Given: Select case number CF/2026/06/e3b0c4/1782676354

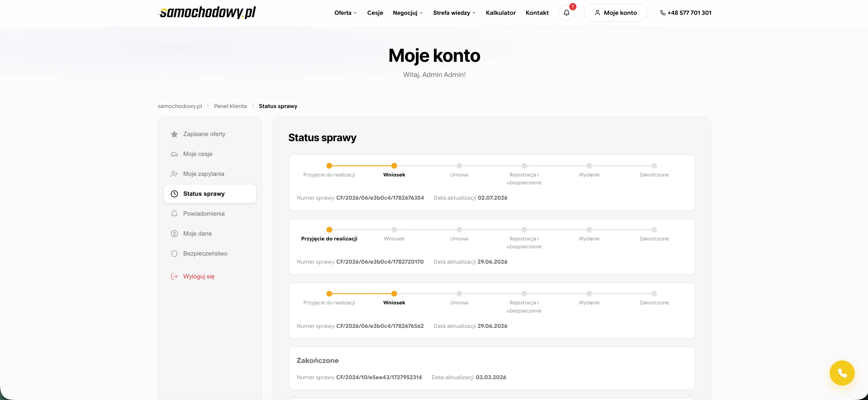Looking at the screenshot, I should pyautogui.click(x=380, y=198).
